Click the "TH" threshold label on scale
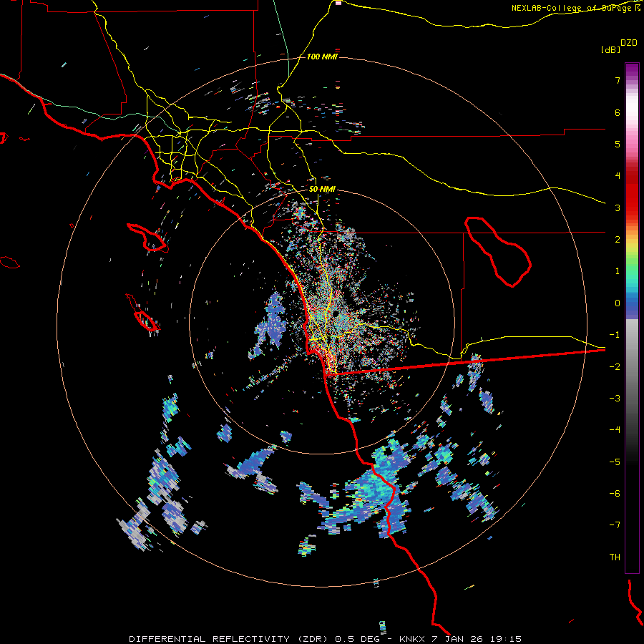Viewport: 644px width, 644px height. pos(615,557)
